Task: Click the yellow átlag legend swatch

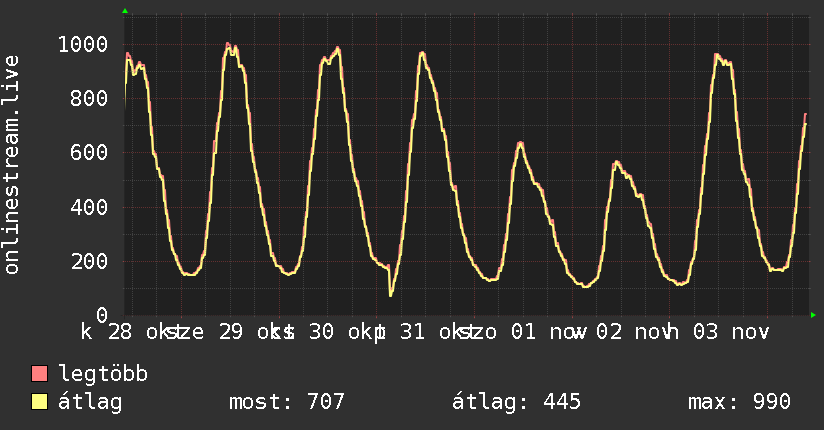Action: coord(39,402)
